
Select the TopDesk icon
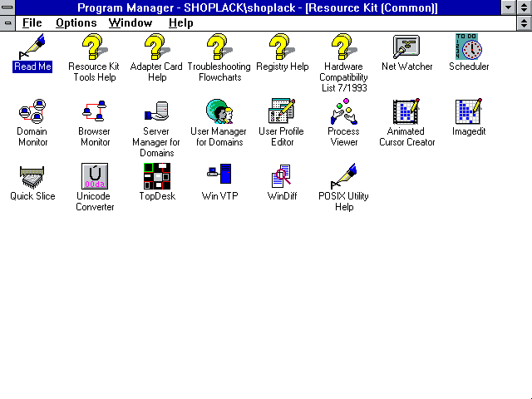pos(157,176)
